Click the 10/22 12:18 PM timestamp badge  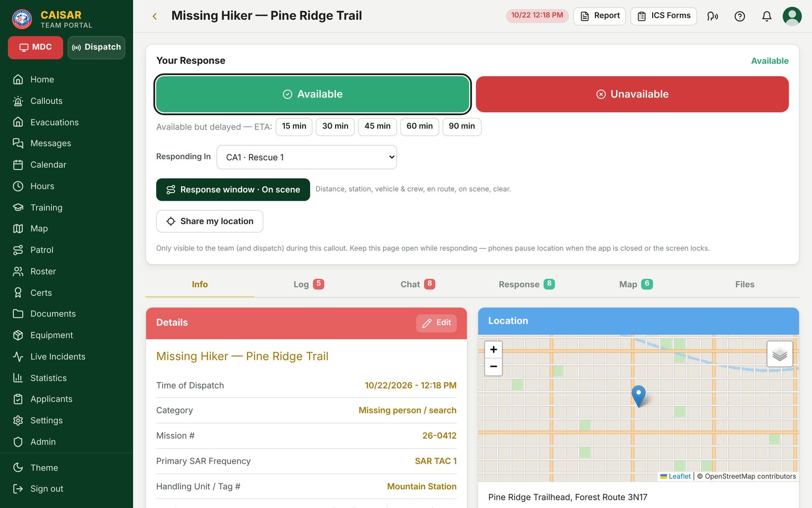click(537, 16)
